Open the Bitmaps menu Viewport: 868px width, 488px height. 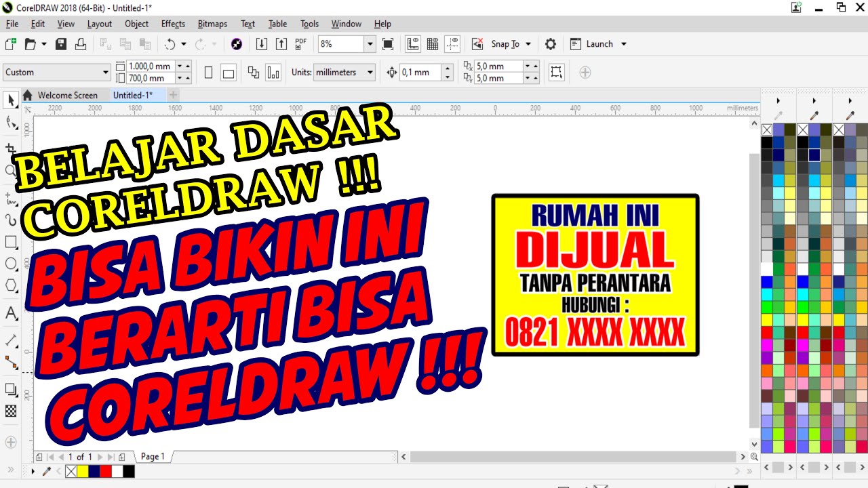point(212,24)
